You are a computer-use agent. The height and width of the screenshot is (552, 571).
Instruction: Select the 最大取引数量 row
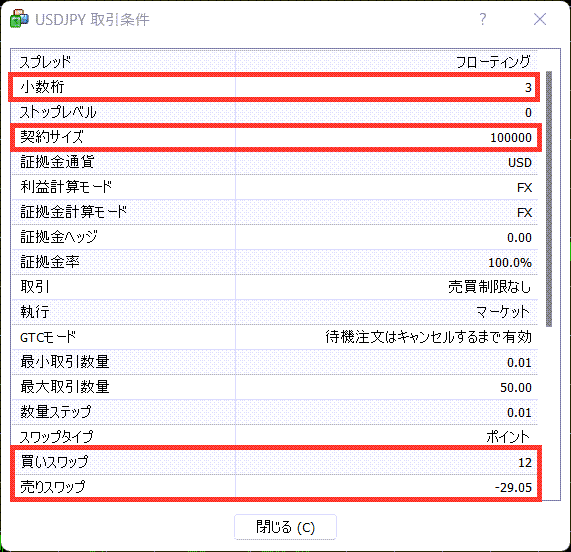(x=275, y=387)
